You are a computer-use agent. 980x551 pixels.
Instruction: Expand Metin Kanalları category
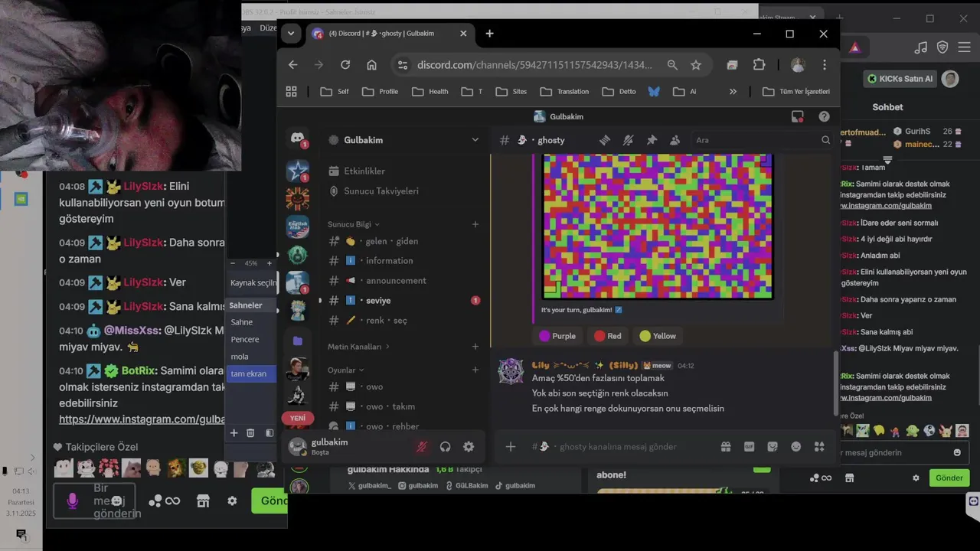pos(359,347)
